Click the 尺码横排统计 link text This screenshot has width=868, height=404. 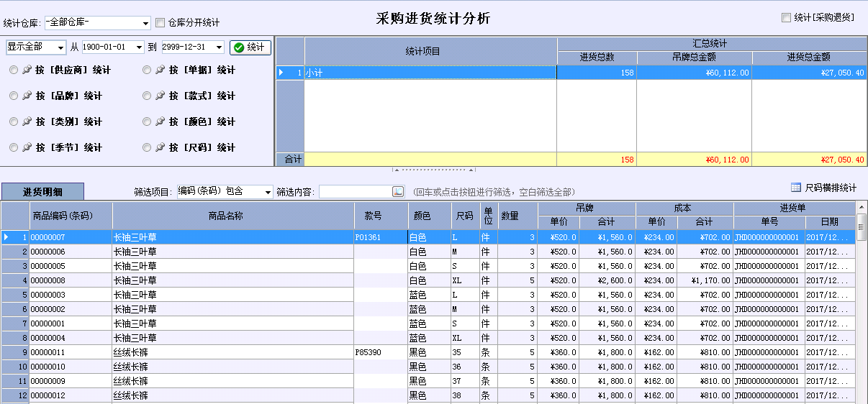[x=831, y=188]
